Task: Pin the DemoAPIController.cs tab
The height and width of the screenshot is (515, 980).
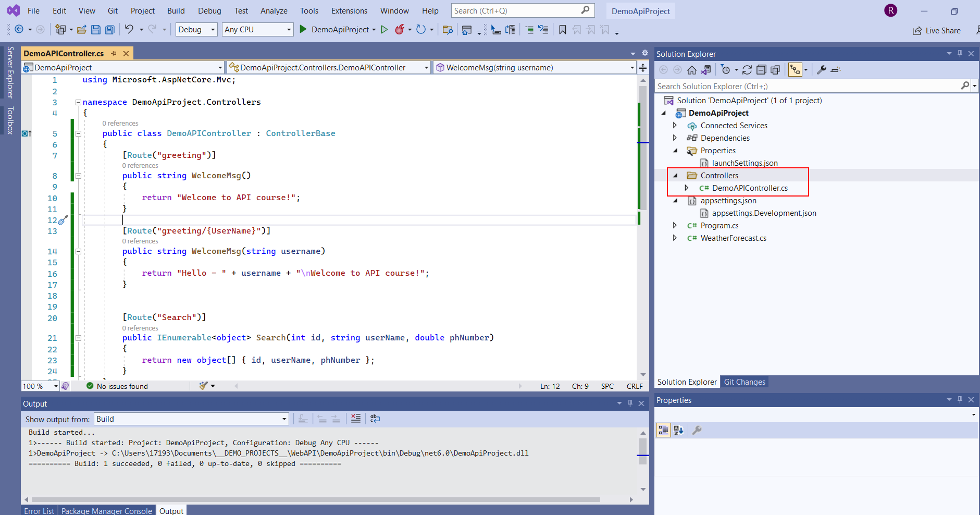Action: 114,53
